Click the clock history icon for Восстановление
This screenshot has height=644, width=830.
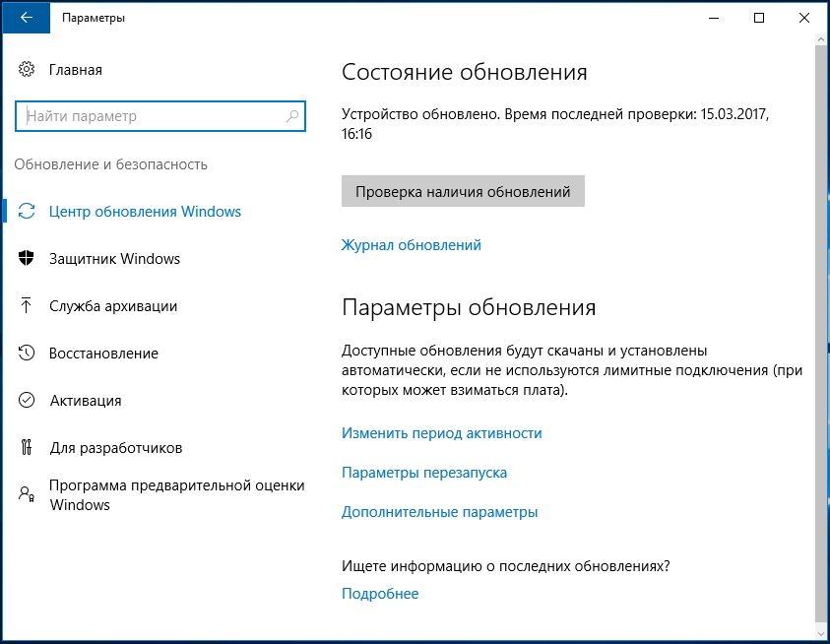tap(27, 353)
